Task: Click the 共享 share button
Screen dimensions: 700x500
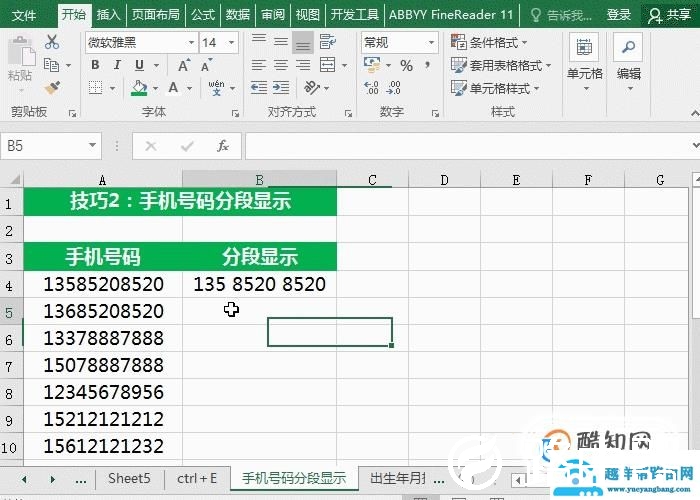Action: pyautogui.click(x=669, y=15)
